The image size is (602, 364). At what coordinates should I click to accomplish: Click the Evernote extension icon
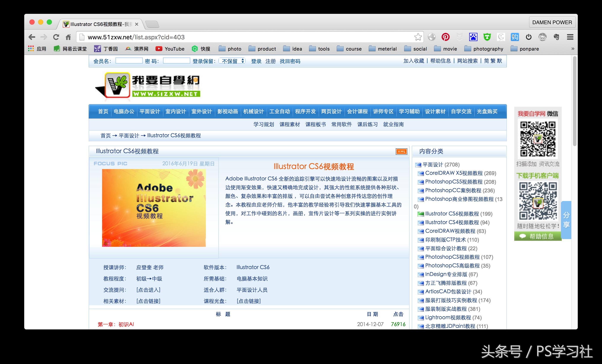click(556, 37)
